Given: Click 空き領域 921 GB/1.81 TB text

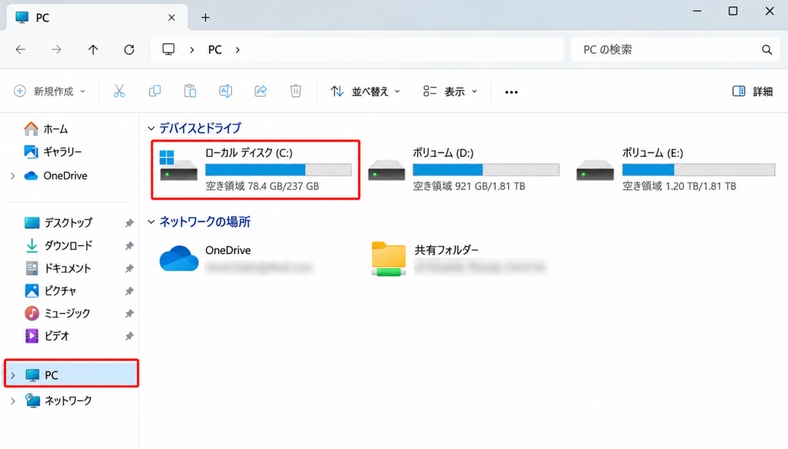Looking at the screenshot, I should 469,186.
